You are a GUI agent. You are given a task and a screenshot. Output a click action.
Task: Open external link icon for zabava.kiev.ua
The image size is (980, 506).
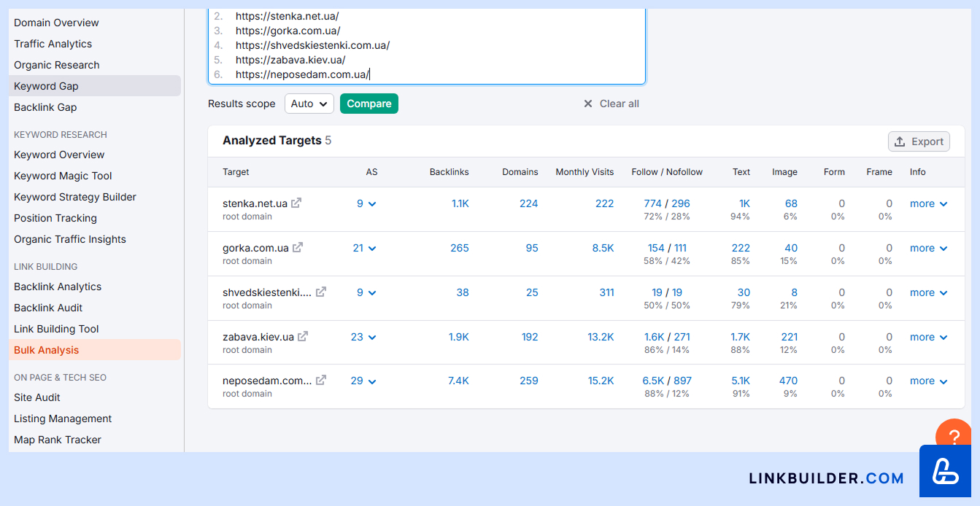(x=303, y=337)
